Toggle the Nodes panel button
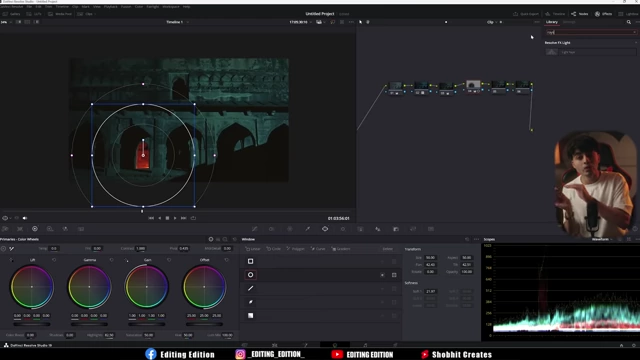The width and height of the screenshot is (640, 360). pyautogui.click(x=580, y=14)
